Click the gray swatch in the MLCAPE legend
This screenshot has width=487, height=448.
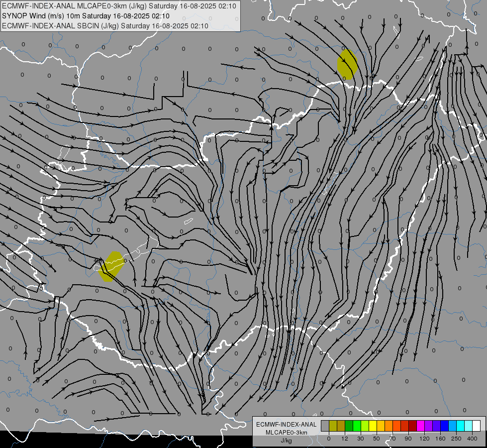(325, 426)
